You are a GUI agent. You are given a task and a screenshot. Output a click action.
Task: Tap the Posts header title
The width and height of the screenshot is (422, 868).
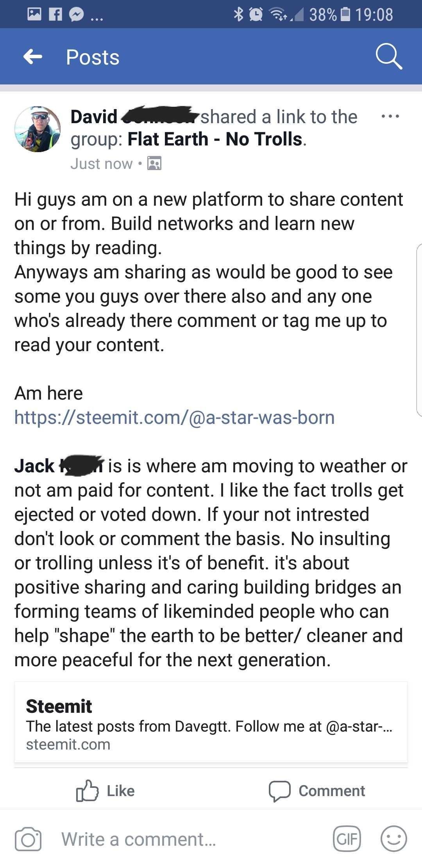click(93, 57)
